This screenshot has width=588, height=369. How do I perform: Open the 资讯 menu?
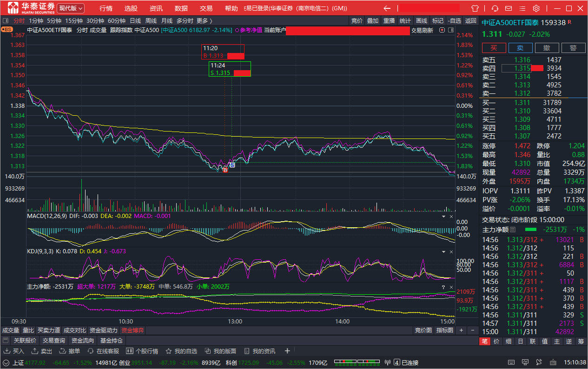pyautogui.click(x=156, y=8)
